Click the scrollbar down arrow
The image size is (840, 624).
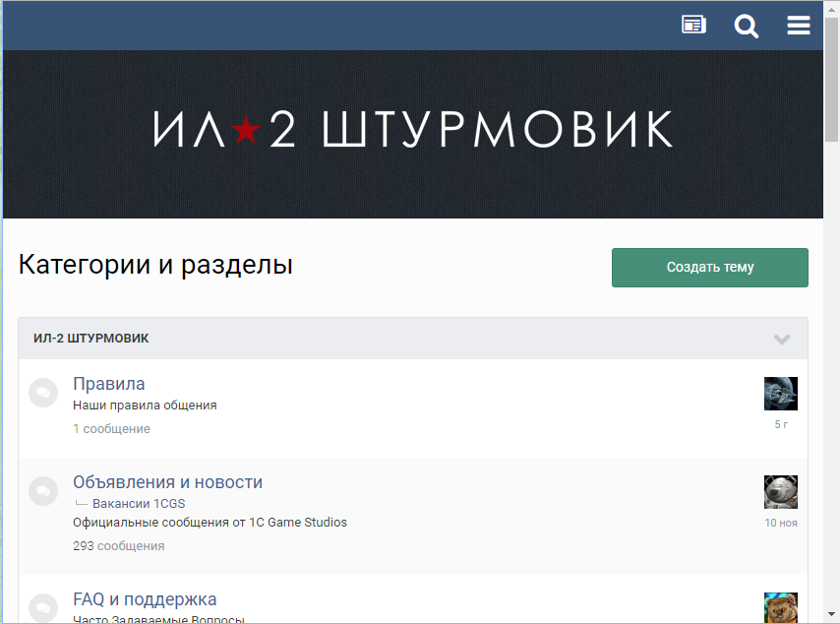pos(831,614)
